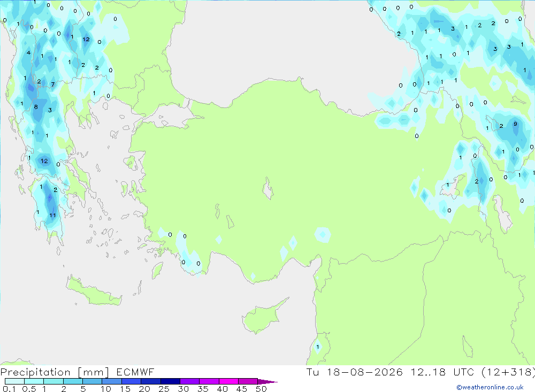
Task: Click the 0.1–0.5 mm palest legend swatch
Action: tap(14, 381)
